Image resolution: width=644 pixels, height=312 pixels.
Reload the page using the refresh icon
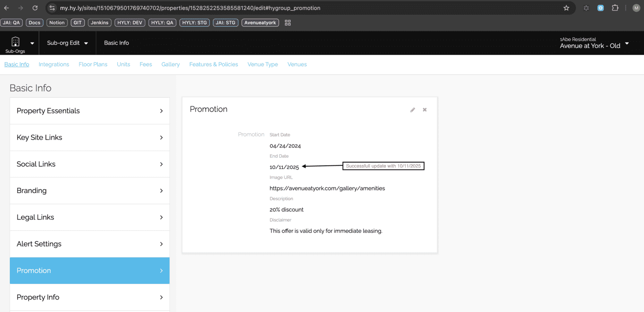pos(35,8)
